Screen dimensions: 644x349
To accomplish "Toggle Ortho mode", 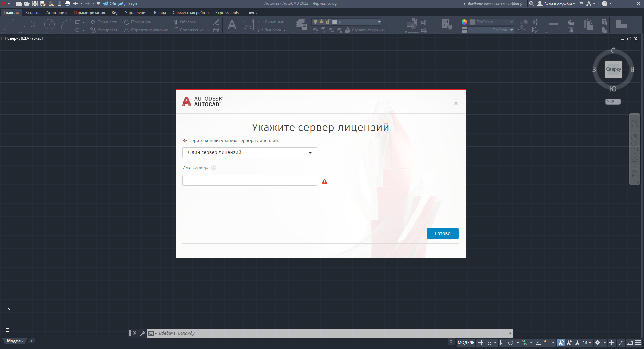I will click(x=502, y=343).
